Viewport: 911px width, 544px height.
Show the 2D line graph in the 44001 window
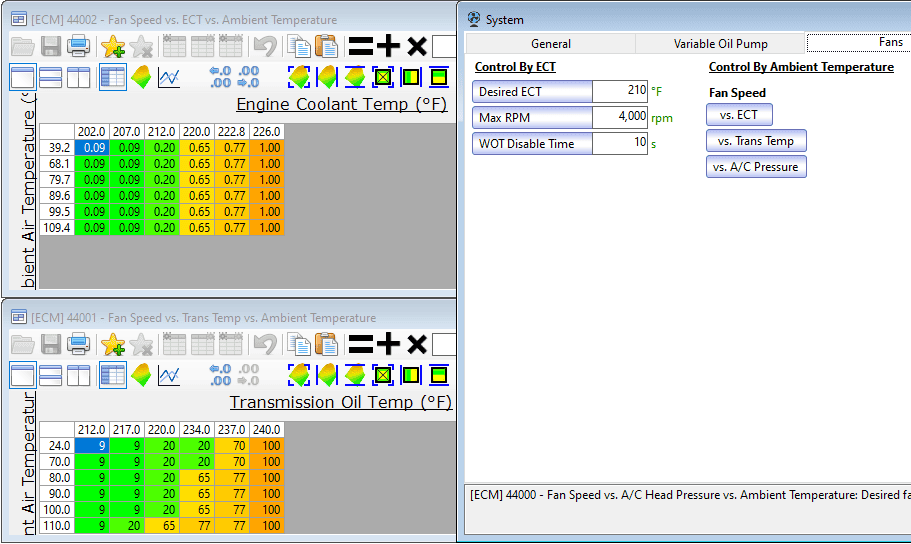(x=169, y=375)
